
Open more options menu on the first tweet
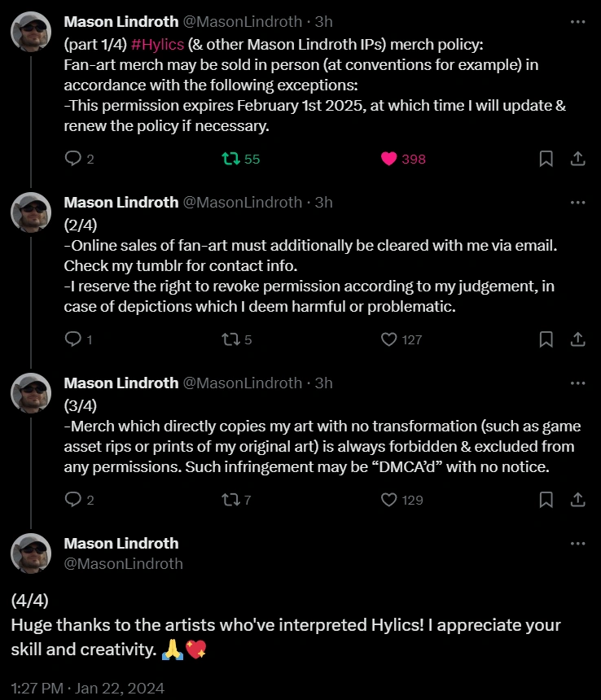[578, 20]
